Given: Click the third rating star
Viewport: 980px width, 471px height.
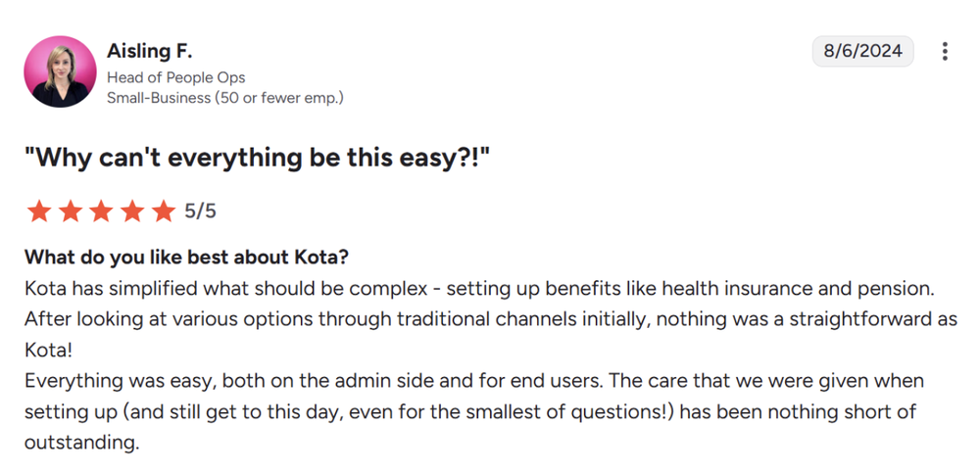Looking at the screenshot, I should point(101,212).
